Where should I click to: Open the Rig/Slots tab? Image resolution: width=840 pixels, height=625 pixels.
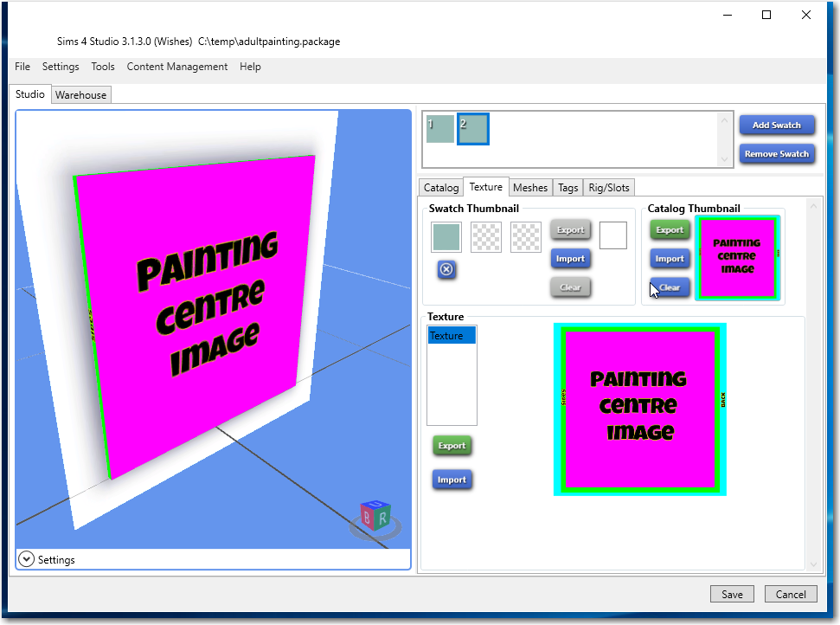610,187
